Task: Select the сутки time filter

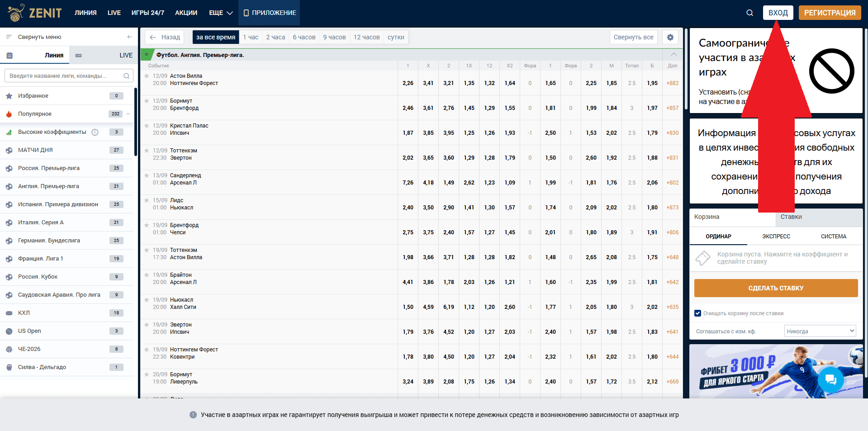Action: click(x=396, y=37)
